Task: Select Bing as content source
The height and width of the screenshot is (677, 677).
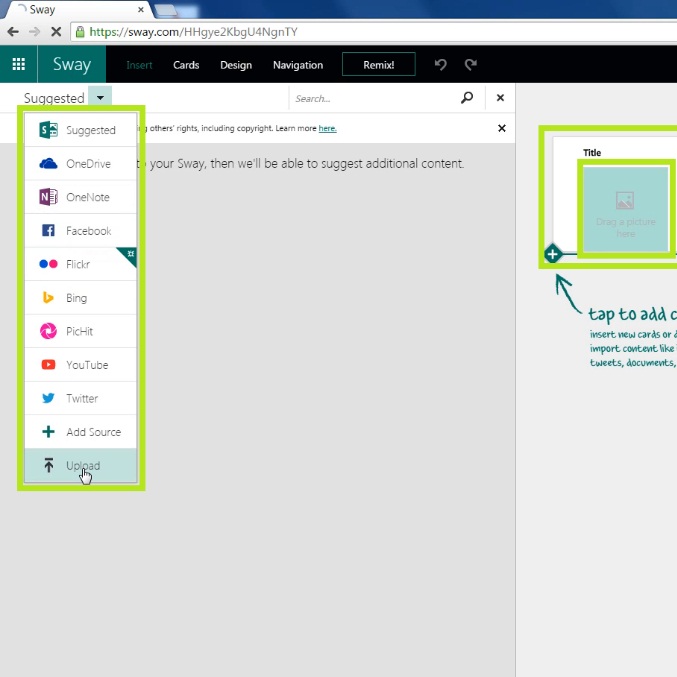Action: (81, 298)
